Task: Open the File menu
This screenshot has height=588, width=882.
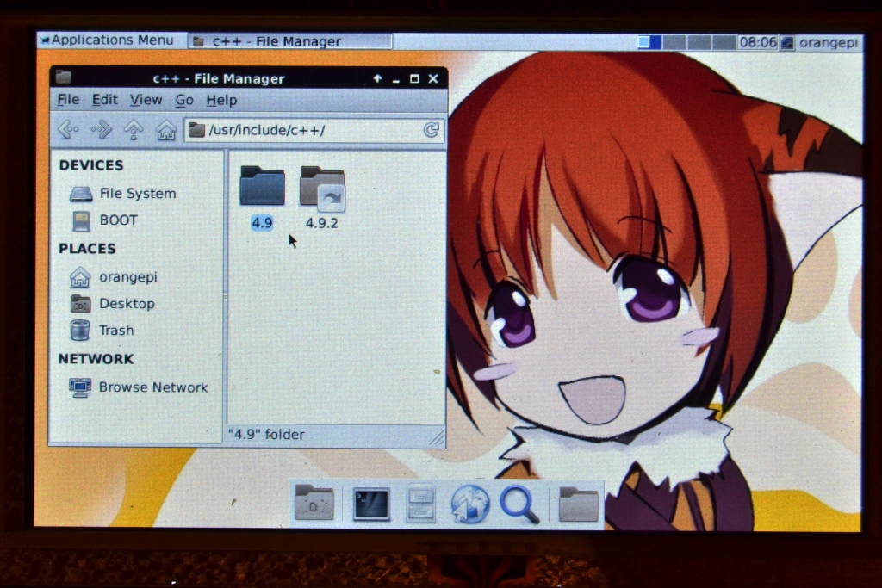Action: point(68,100)
